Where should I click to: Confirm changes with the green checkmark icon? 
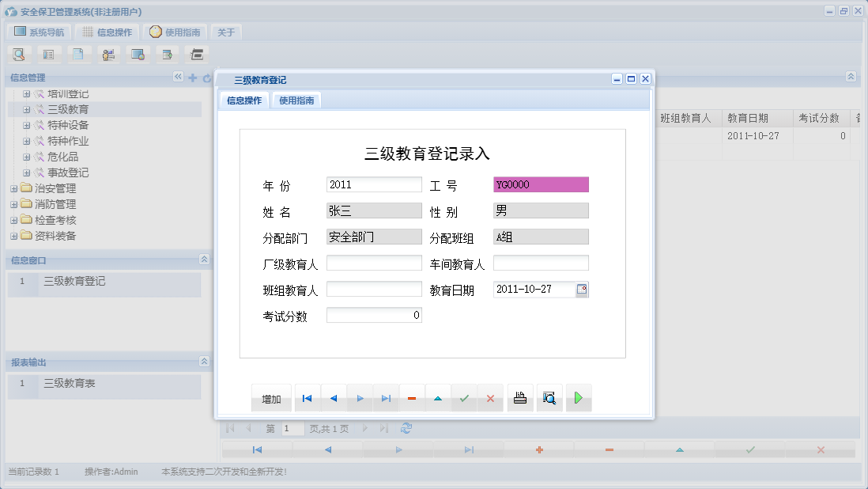click(x=464, y=398)
